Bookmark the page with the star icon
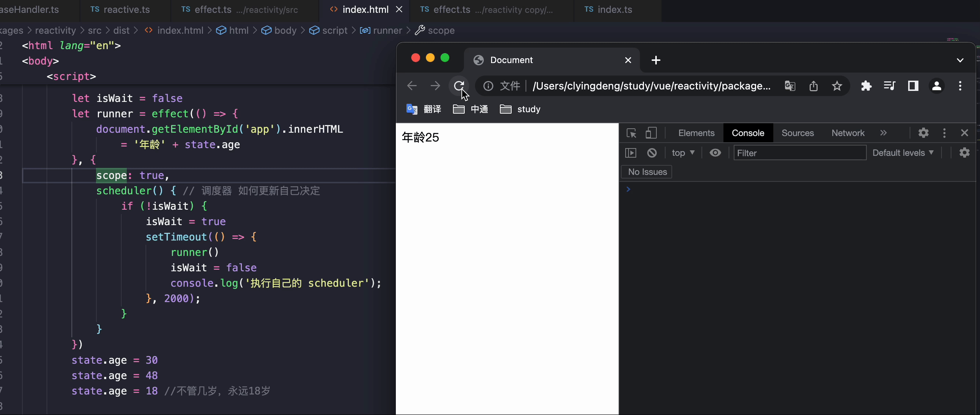This screenshot has height=415, width=980. coord(837,85)
